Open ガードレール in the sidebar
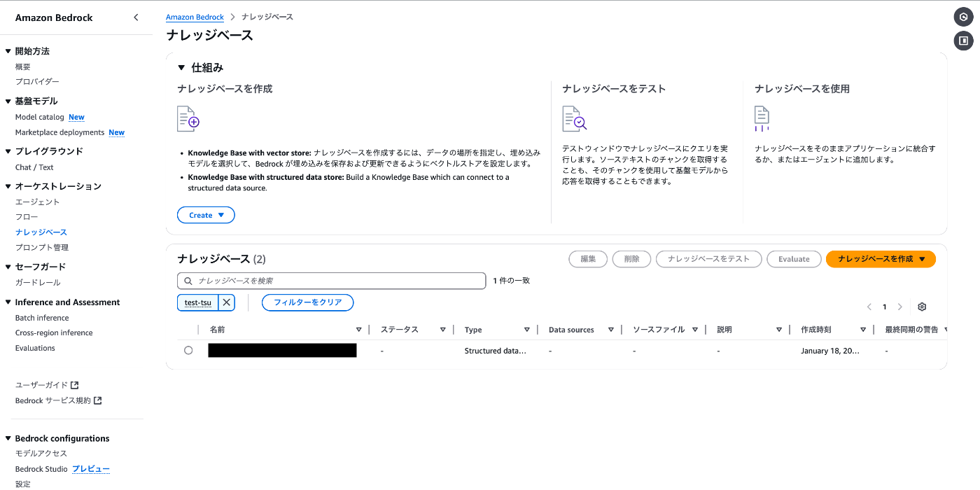The image size is (980, 490). 38,282
